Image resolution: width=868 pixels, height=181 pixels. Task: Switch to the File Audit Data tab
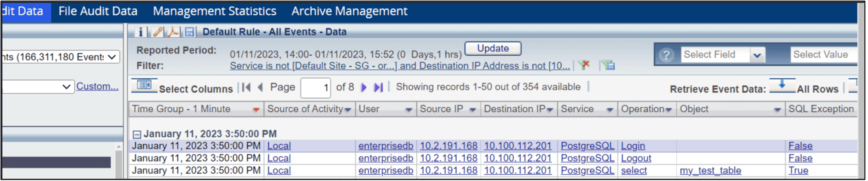click(98, 11)
